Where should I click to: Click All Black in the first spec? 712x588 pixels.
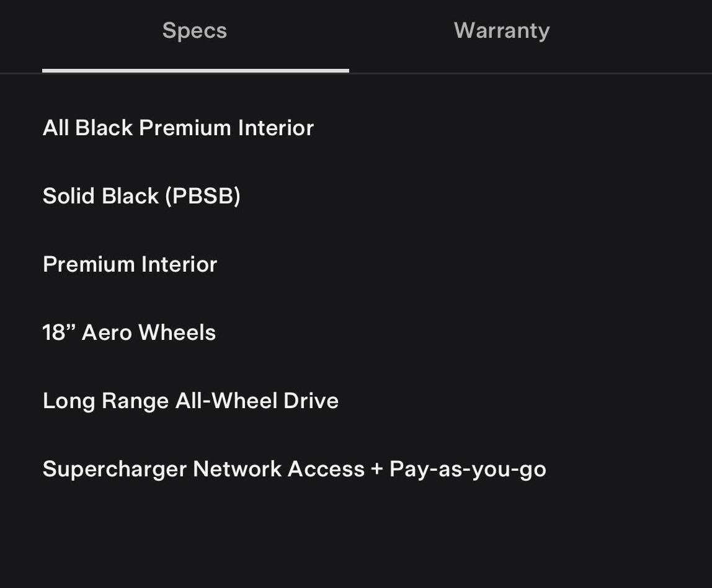pos(87,128)
